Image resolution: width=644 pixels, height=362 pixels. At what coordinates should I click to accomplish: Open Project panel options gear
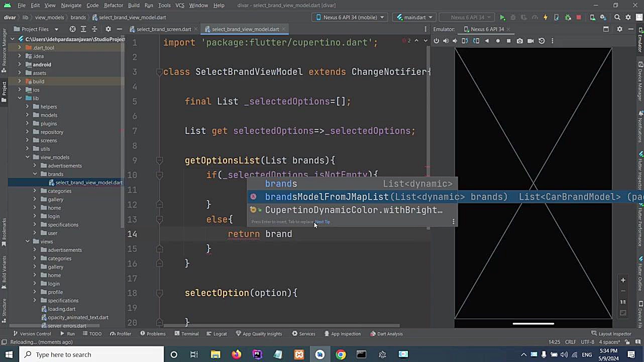pos(108,29)
